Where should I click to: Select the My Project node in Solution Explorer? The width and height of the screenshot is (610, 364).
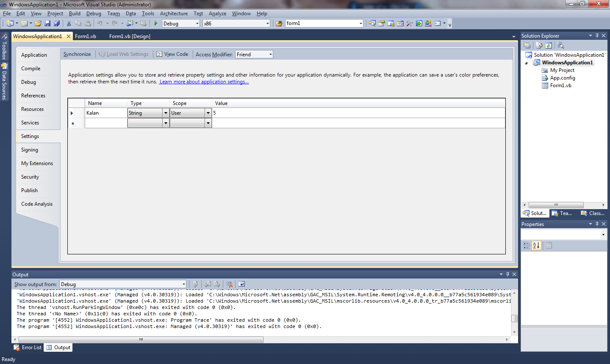[562, 70]
